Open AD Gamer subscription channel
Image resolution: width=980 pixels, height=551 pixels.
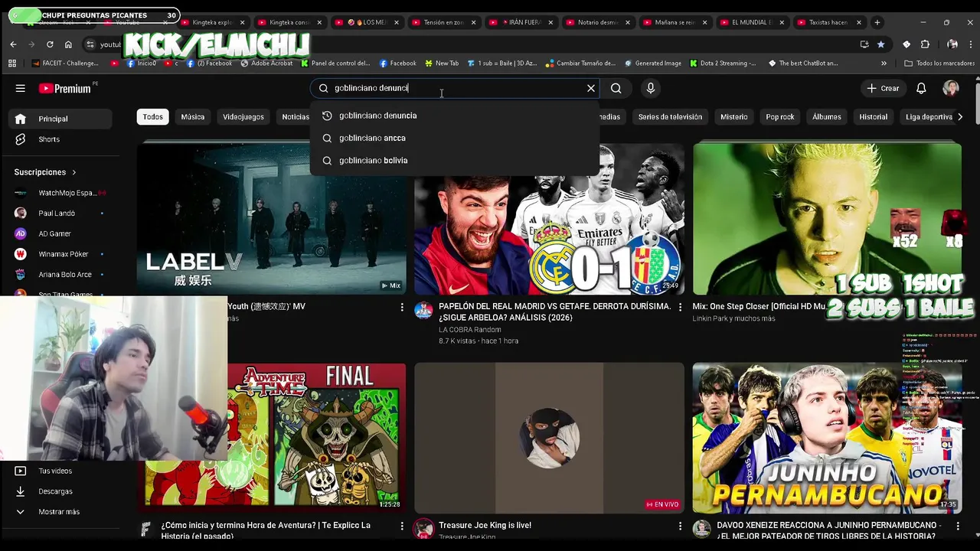pyautogui.click(x=60, y=233)
